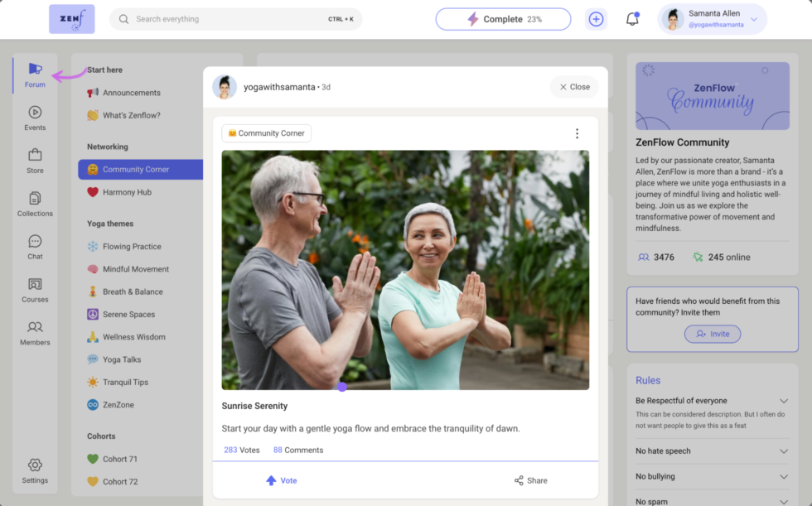The image size is (812, 506).
Task: Select Harmony Hub in Networking list
Action: (127, 192)
